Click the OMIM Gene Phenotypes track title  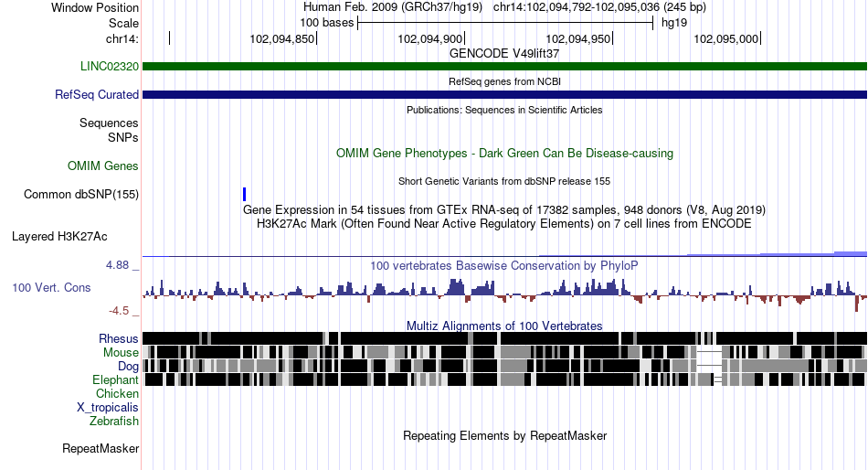tap(505, 153)
